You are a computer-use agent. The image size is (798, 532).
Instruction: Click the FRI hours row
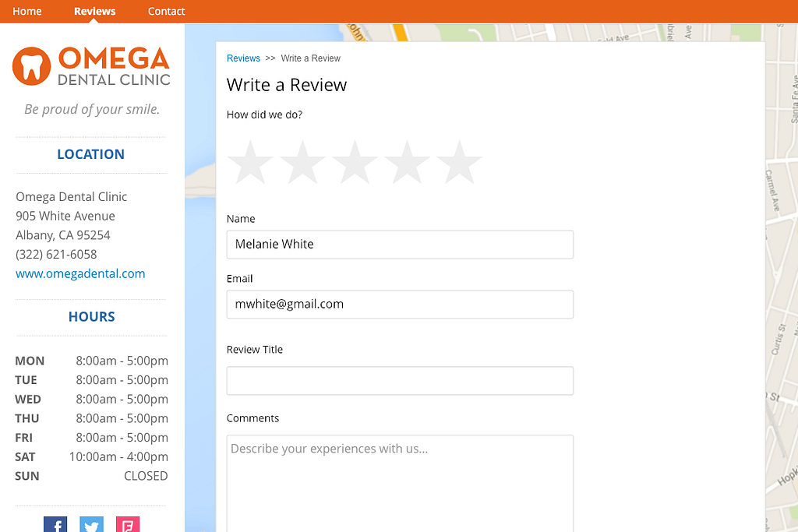point(92,438)
